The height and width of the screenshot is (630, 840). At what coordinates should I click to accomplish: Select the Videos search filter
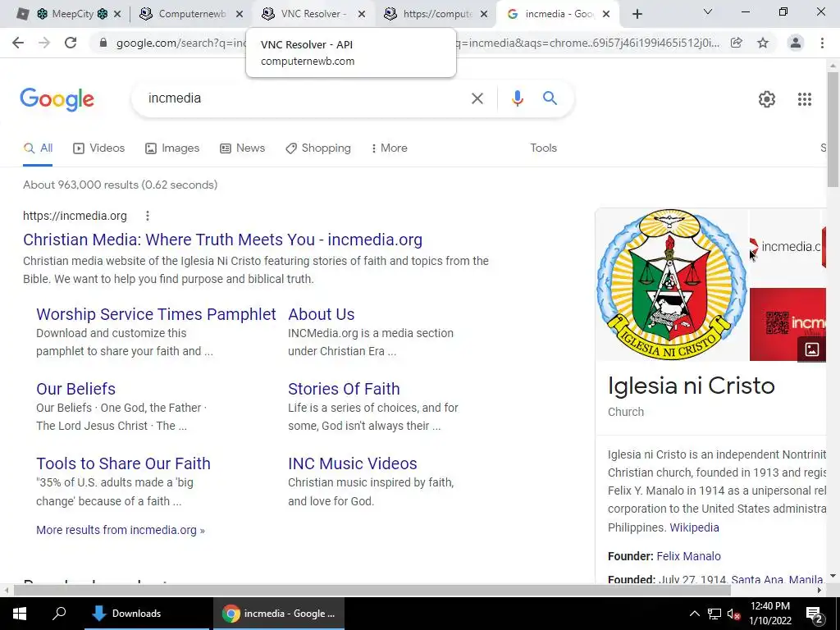(99, 148)
